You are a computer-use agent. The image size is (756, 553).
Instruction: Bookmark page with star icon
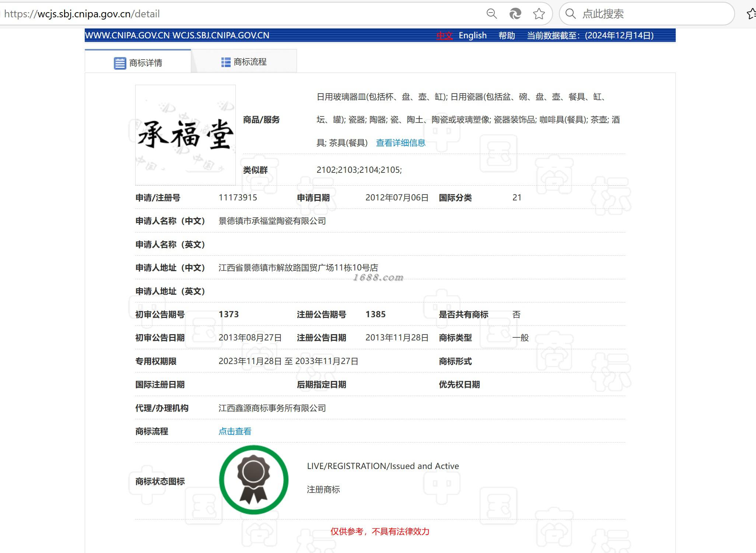(539, 14)
